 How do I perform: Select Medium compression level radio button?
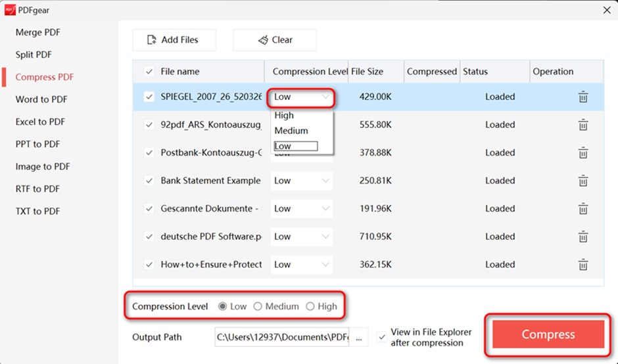(258, 306)
